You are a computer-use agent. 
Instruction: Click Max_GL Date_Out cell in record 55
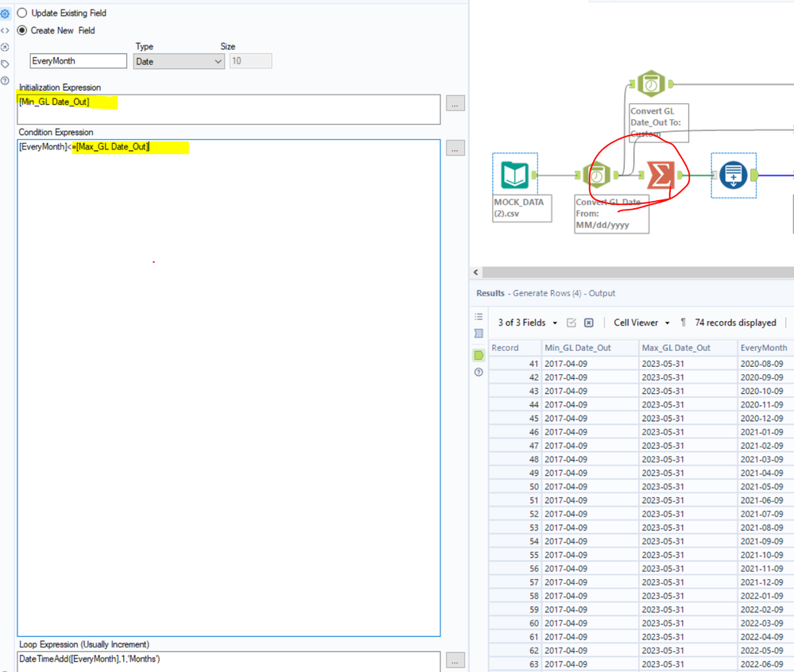687,555
